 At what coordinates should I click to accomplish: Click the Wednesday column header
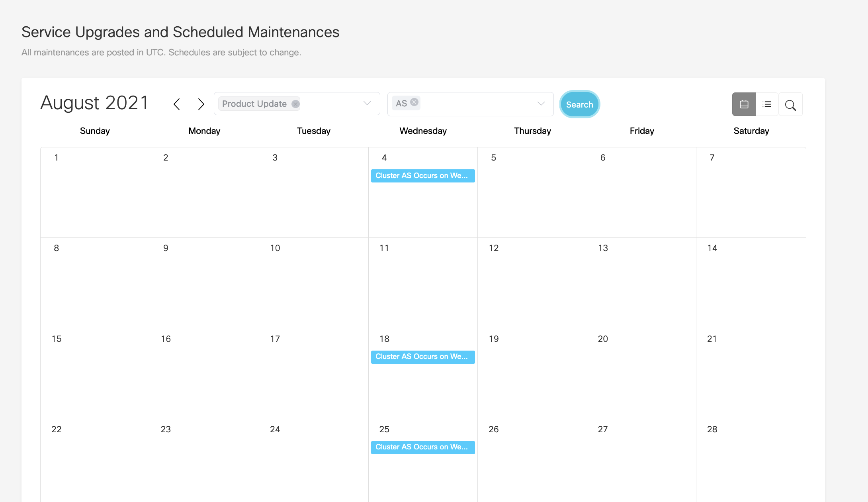[x=423, y=131]
